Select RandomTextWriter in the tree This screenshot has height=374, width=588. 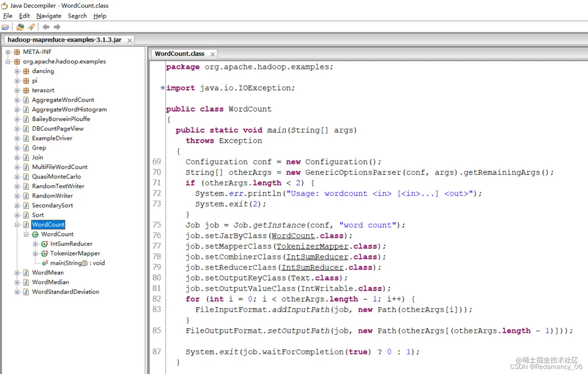coord(58,186)
